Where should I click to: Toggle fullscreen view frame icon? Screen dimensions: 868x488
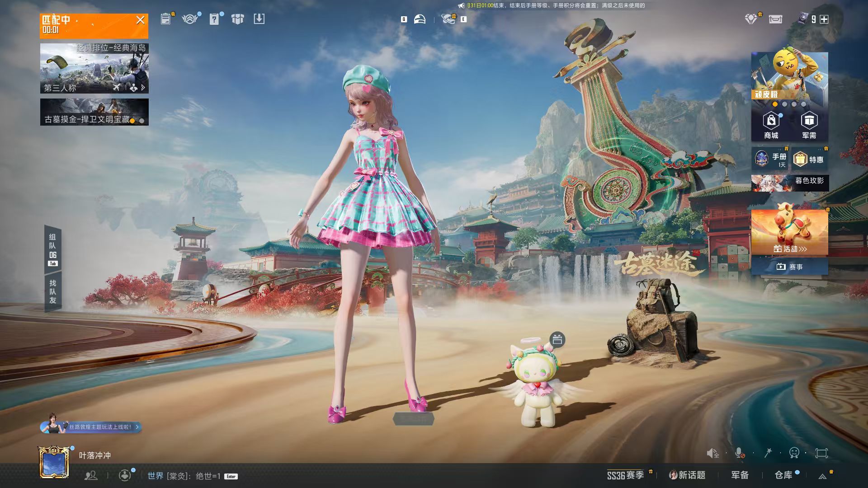pyautogui.click(x=821, y=453)
